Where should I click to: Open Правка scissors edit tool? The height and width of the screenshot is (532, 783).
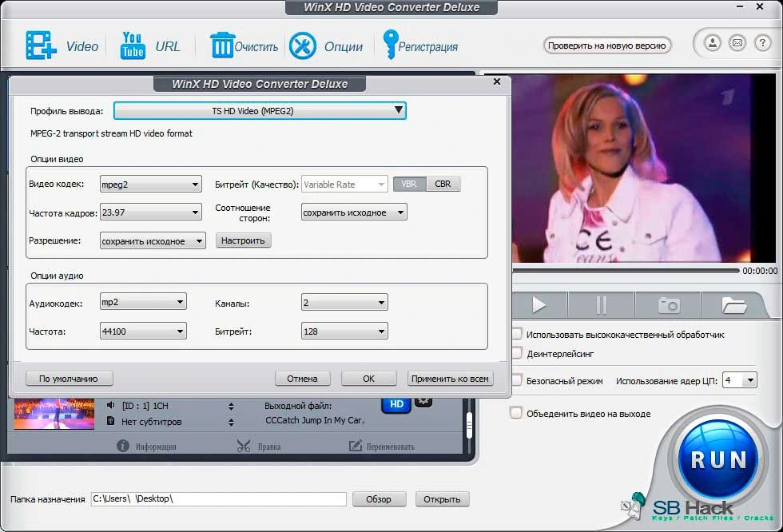244,446
